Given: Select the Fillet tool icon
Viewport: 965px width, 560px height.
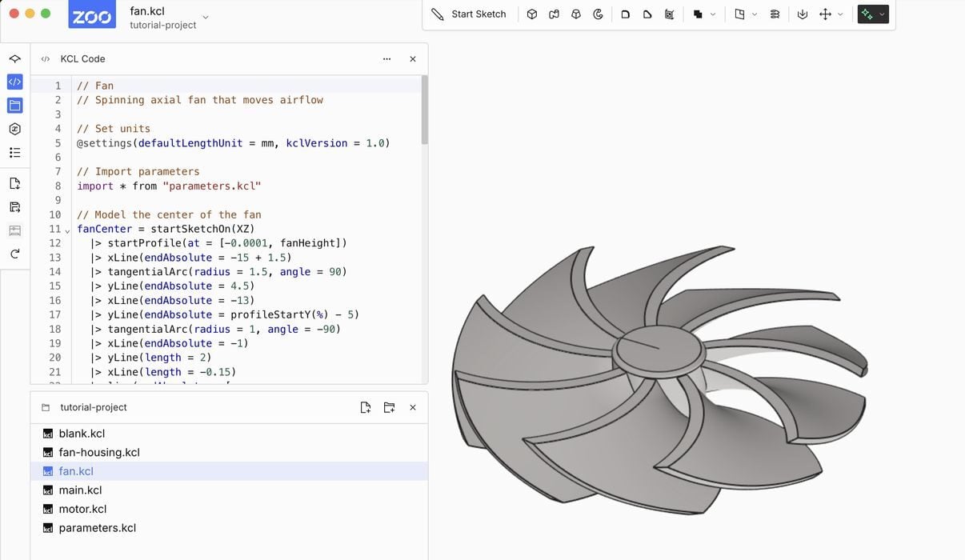Looking at the screenshot, I should click(626, 14).
